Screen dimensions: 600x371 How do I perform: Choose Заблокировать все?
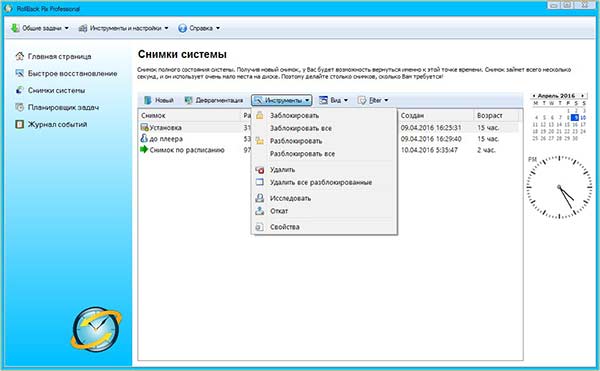[324, 128]
